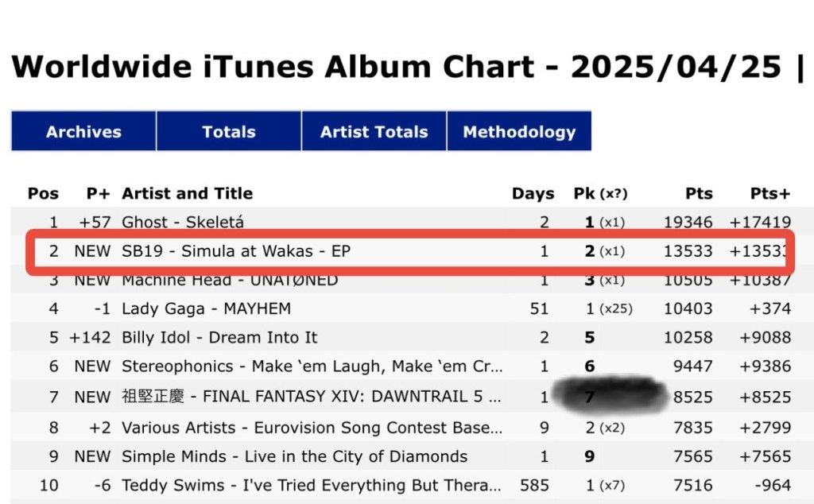Click the Artist and Title header
Screen dimensions: 814x504
(187, 193)
